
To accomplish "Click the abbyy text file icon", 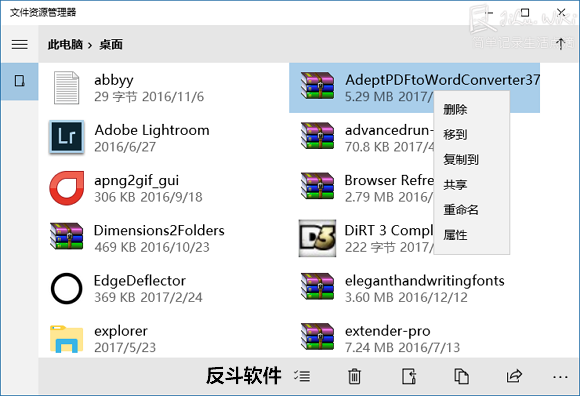I will point(66,88).
